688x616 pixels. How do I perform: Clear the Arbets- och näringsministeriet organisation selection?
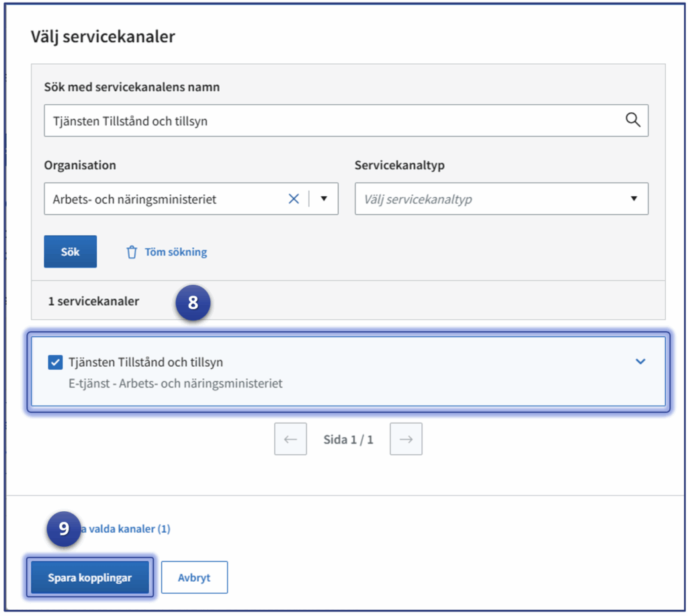294,199
